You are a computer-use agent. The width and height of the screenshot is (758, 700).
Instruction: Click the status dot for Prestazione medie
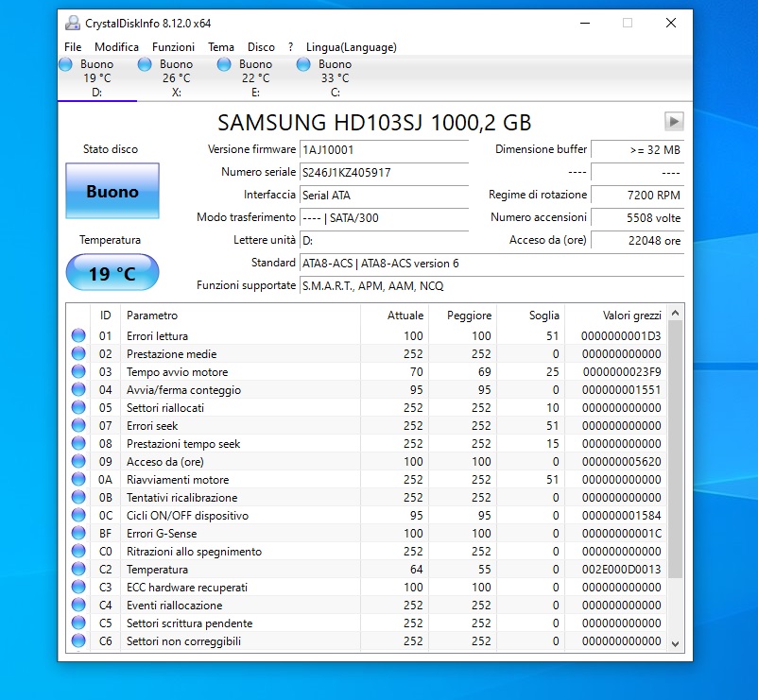click(x=78, y=353)
